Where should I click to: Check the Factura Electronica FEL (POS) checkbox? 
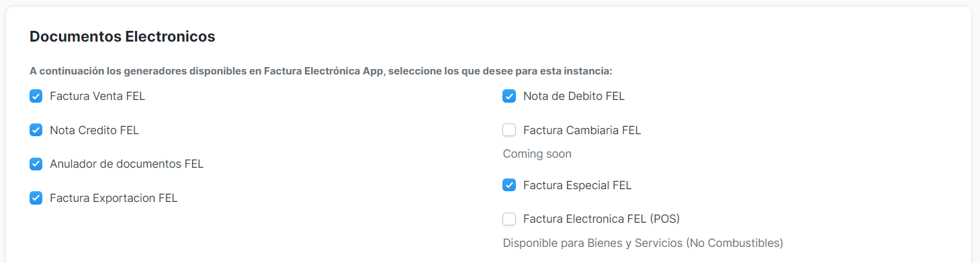click(509, 219)
